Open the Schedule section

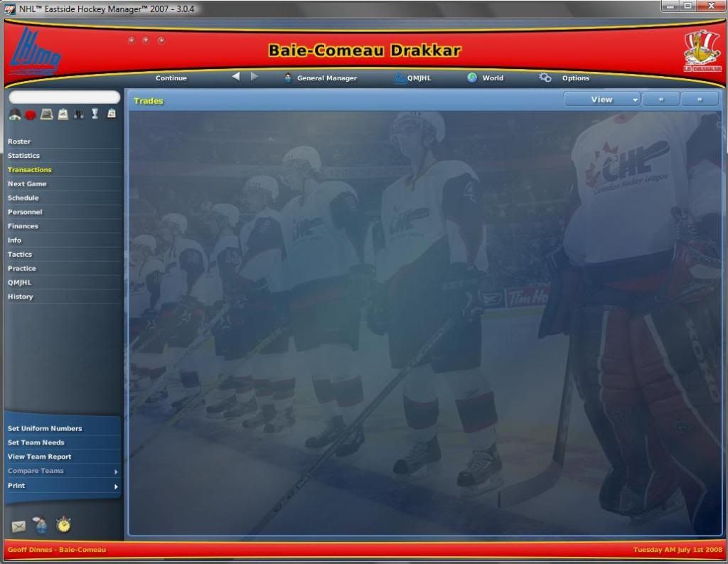click(x=23, y=198)
